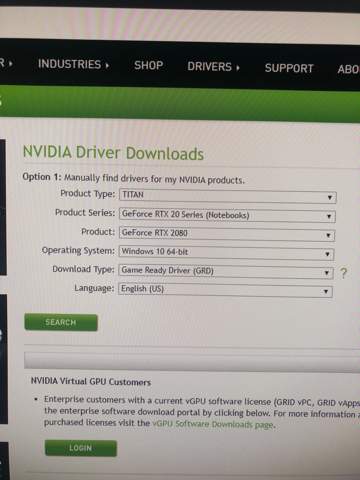
Task: Click the Product Series label
Action: point(85,213)
